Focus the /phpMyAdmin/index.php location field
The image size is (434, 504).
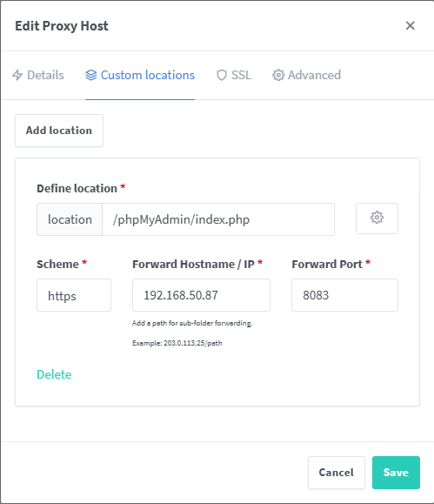[x=218, y=219]
